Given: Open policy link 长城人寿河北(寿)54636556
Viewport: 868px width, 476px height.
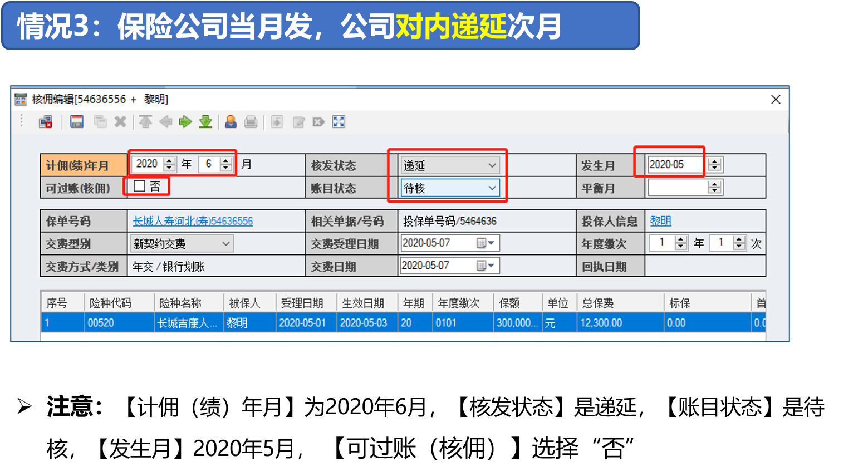Looking at the screenshot, I should point(193,221).
